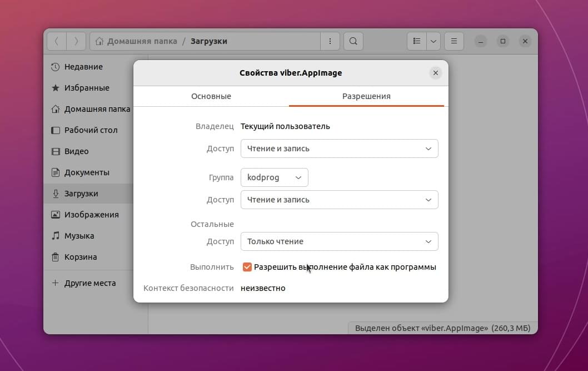Click Другие места in the sidebar
Image resolution: width=588 pixels, height=371 pixels.
pos(88,283)
